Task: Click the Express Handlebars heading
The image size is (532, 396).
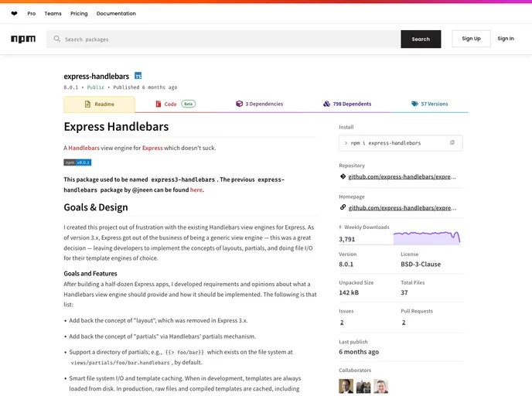Action: coord(116,127)
